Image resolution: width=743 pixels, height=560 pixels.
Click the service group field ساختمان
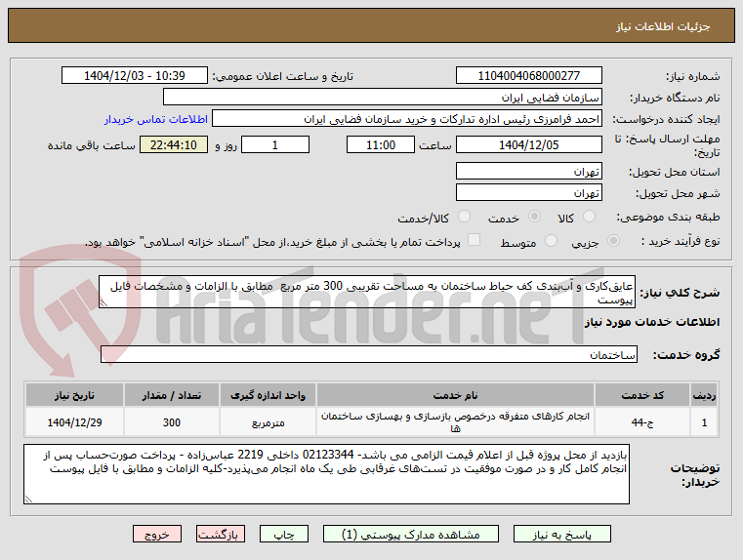point(369,354)
